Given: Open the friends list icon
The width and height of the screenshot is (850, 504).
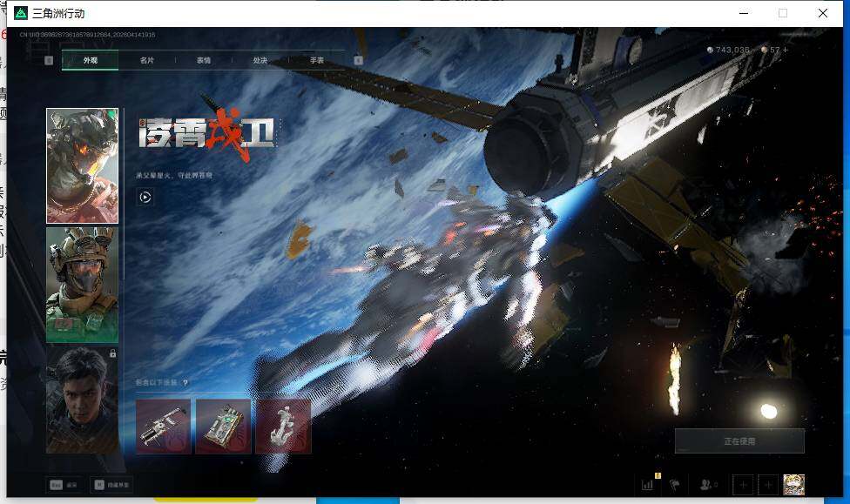Looking at the screenshot, I should click(709, 485).
